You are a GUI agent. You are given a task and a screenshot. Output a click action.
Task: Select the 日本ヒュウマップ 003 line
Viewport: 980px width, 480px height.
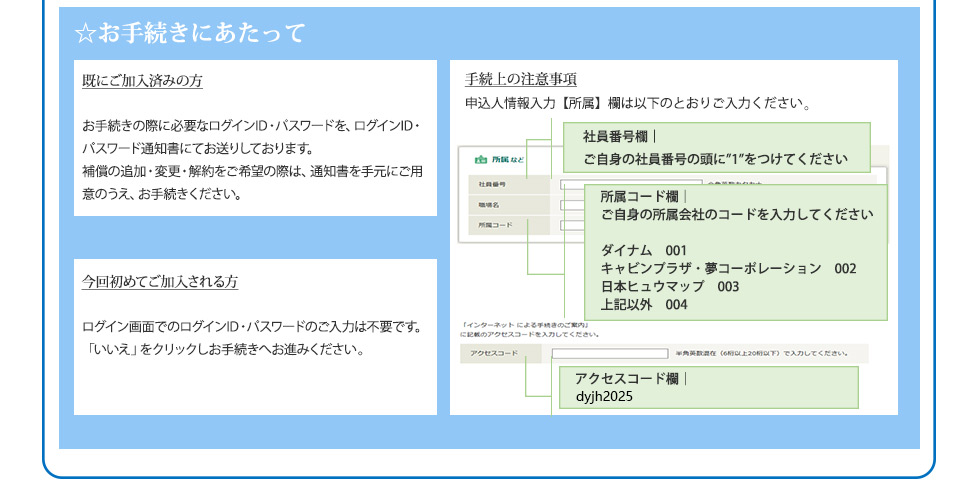pyautogui.click(x=669, y=287)
